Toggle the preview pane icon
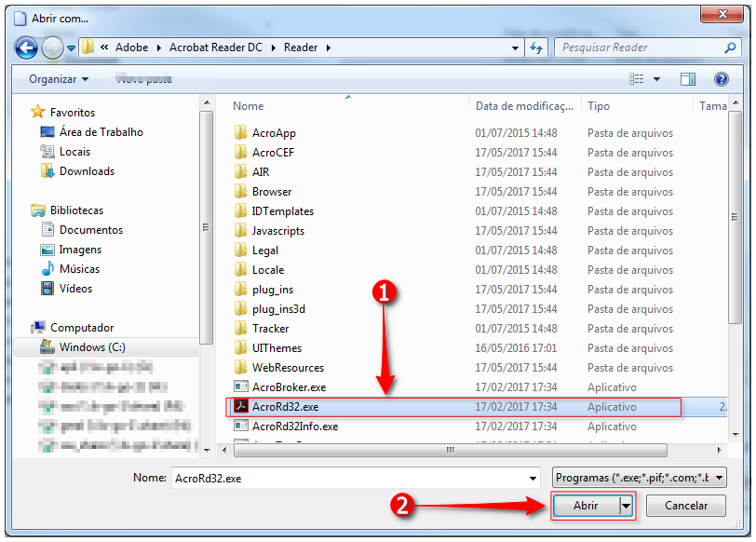Screen dimensions: 756x542 (688, 78)
